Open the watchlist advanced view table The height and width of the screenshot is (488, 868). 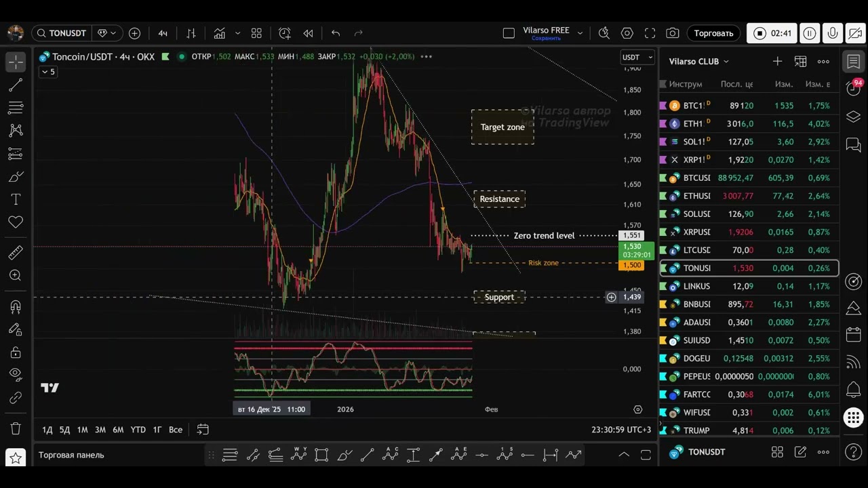pos(800,61)
